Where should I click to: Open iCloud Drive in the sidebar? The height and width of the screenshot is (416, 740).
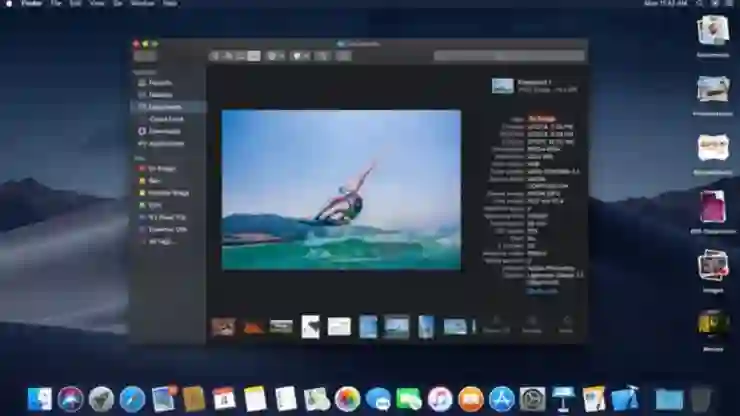[168, 119]
